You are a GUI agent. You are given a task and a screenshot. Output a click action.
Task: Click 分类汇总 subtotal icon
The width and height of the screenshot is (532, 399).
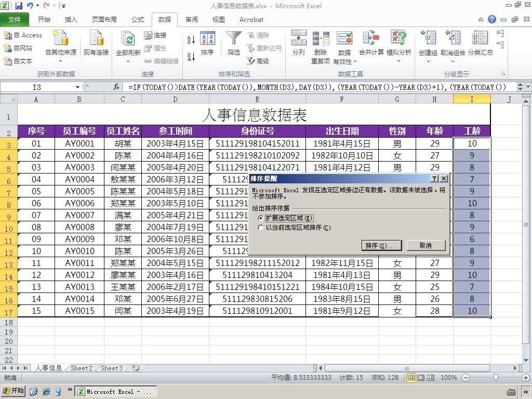coord(481,43)
